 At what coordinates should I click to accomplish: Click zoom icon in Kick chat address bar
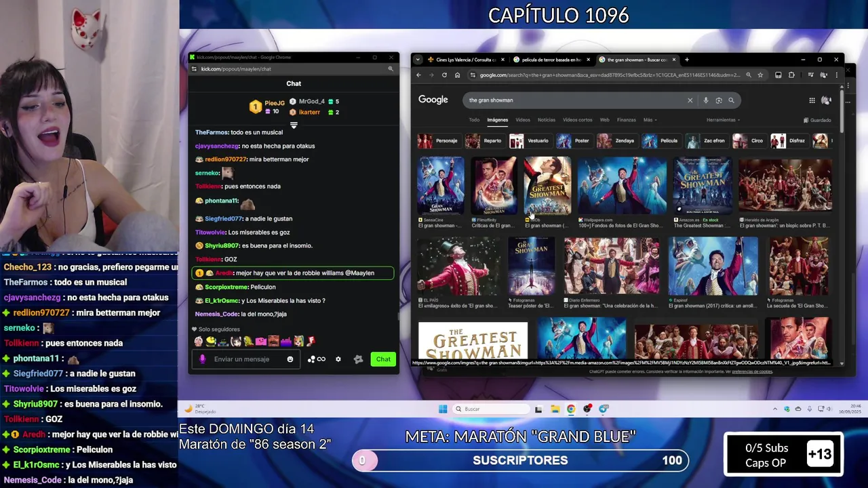pos(391,69)
